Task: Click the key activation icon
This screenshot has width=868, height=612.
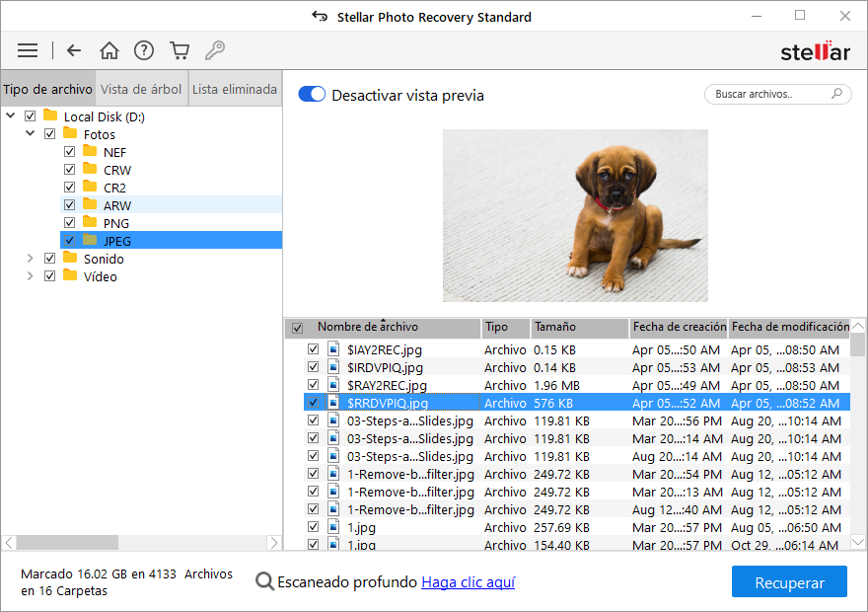Action: point(215,50)
